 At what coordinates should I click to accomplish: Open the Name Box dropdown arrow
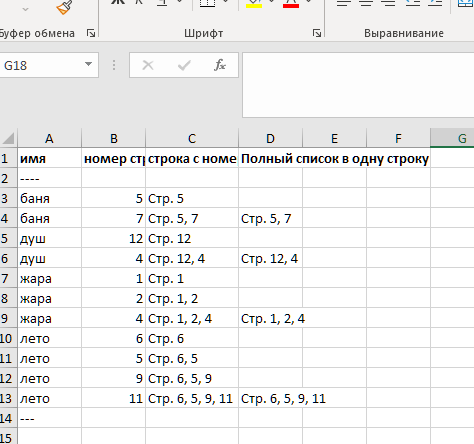click(x=88, y=64)
